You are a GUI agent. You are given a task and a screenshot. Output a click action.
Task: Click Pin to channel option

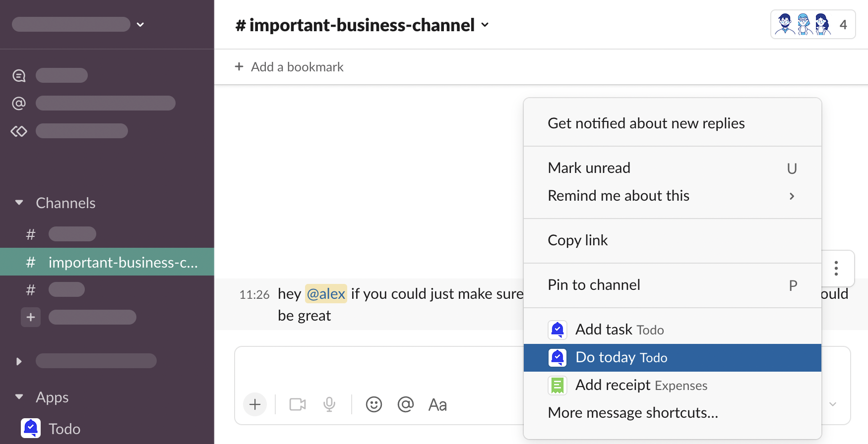point(594,285)
